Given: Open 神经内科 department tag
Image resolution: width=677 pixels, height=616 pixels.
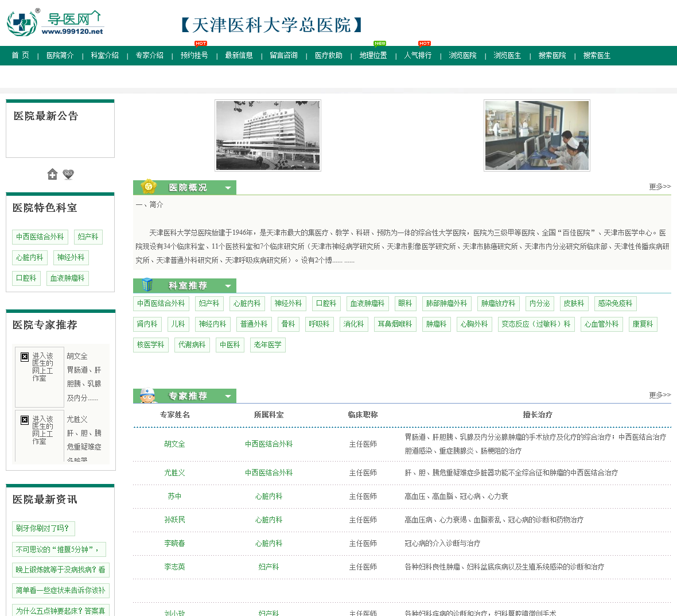Looking at the screenshot, I should 212,324.
